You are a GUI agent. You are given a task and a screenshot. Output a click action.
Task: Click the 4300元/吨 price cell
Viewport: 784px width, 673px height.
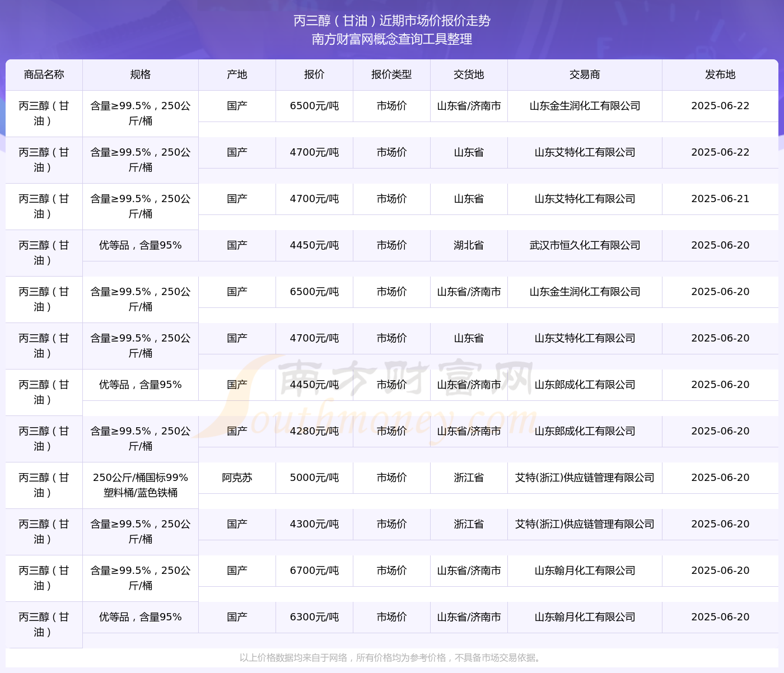tap(314, 524)
